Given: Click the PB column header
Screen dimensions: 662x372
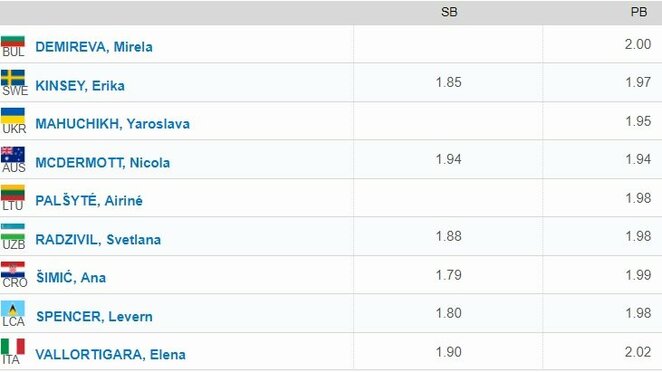Looking at the screenshot, I should (x=639, y=12).
